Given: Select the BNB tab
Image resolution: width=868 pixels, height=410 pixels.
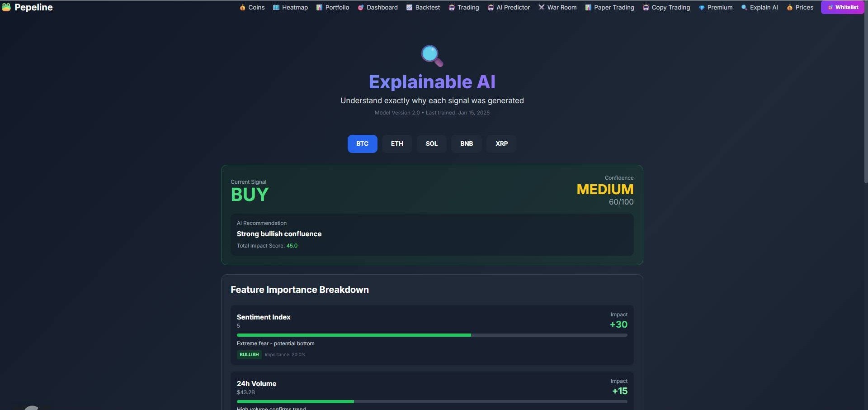Looking at the screenshot, I should click(467, 144).
